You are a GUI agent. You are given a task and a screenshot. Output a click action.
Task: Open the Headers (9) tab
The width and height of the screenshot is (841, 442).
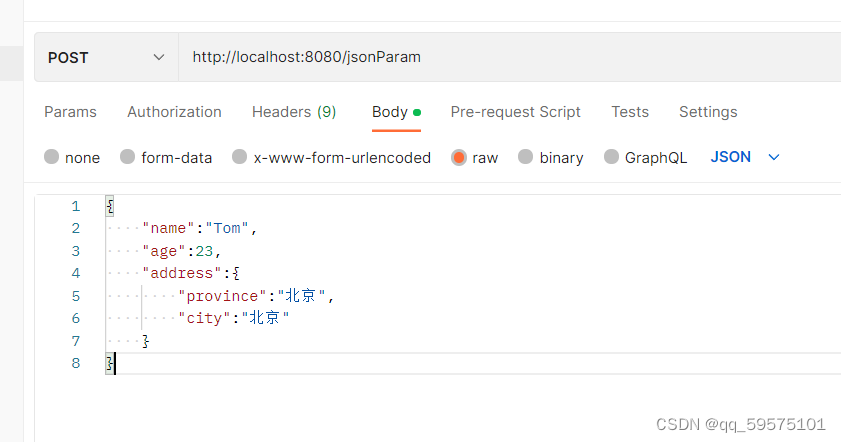[294, 112]
